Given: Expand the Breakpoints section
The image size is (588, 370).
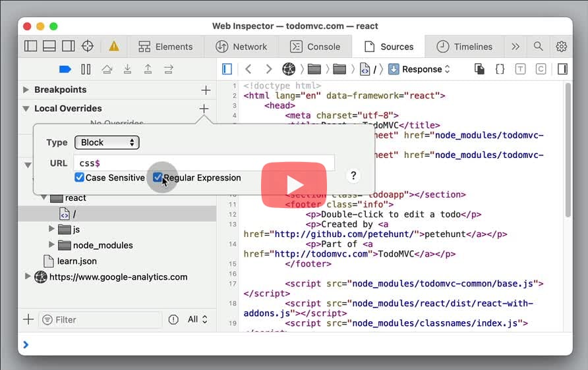Looking at the screenshot, I should point(26,90).
